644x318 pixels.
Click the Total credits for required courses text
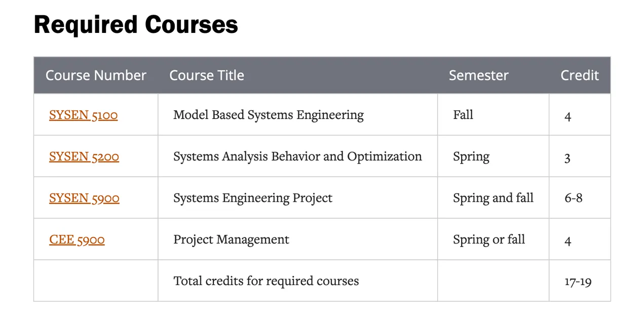coord(266,282)
